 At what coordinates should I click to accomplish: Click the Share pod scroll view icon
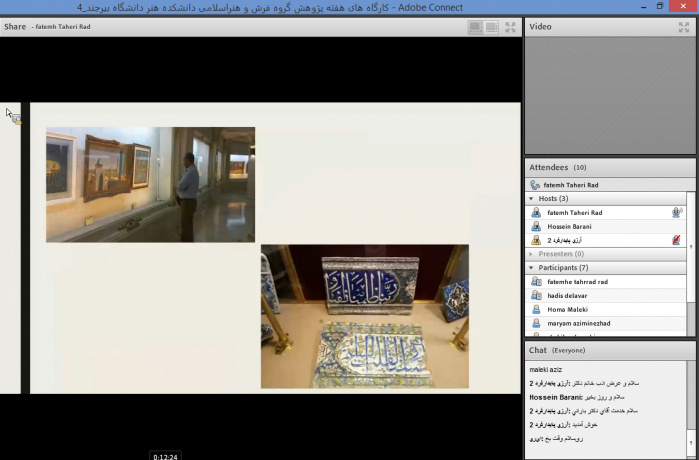click(492, 27)
